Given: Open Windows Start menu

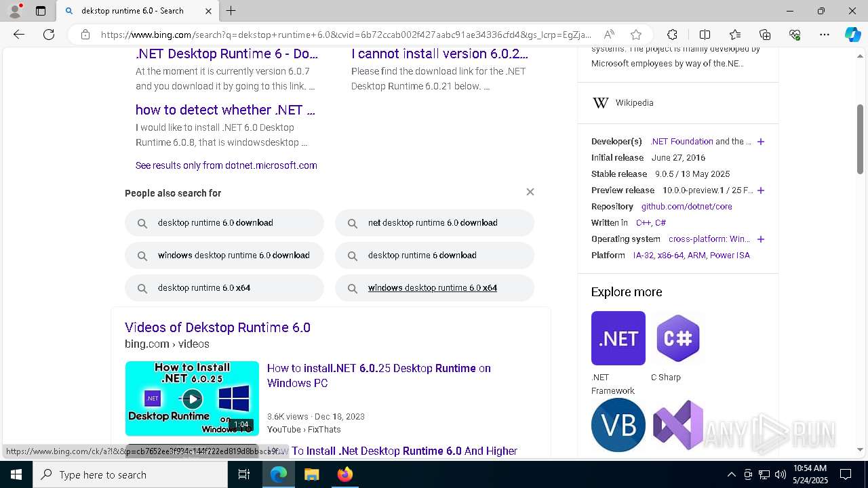Looking at the screenshot, I should pyautogui.click(x=16, y=474).
